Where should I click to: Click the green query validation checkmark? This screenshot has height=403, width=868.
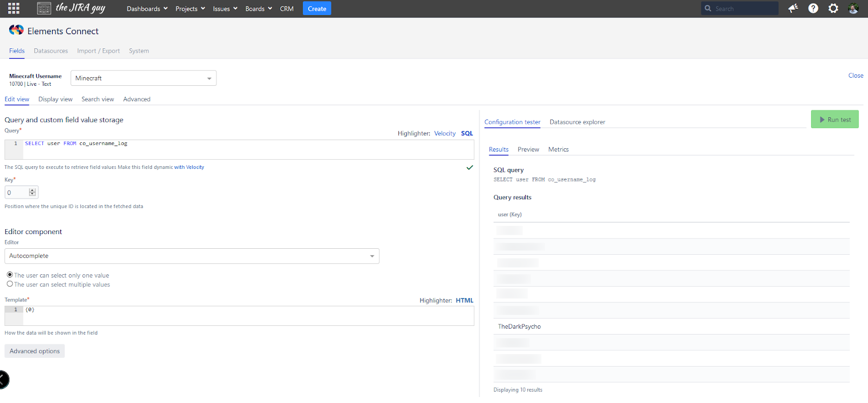(470, 167)
